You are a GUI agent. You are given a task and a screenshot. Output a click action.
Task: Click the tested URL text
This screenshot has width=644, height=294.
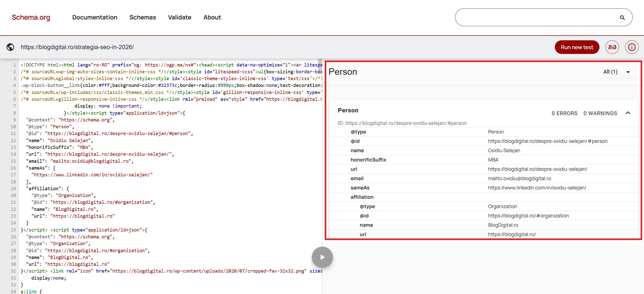click(x=77, y=47)
